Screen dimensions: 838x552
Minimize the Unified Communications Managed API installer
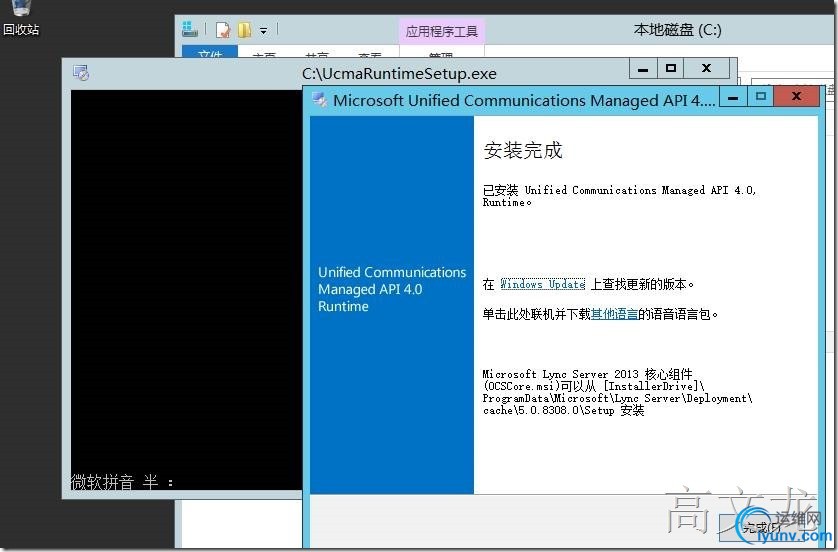[733, 97]
